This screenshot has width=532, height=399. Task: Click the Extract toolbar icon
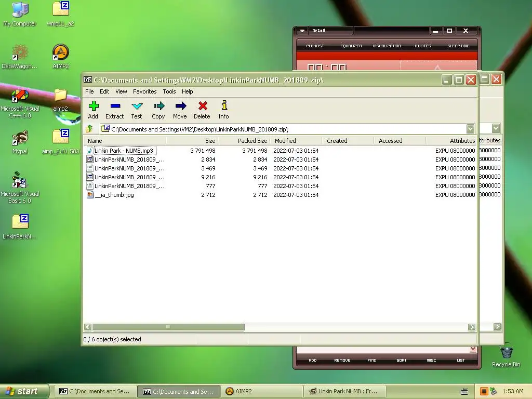click(x=115, y=110)
